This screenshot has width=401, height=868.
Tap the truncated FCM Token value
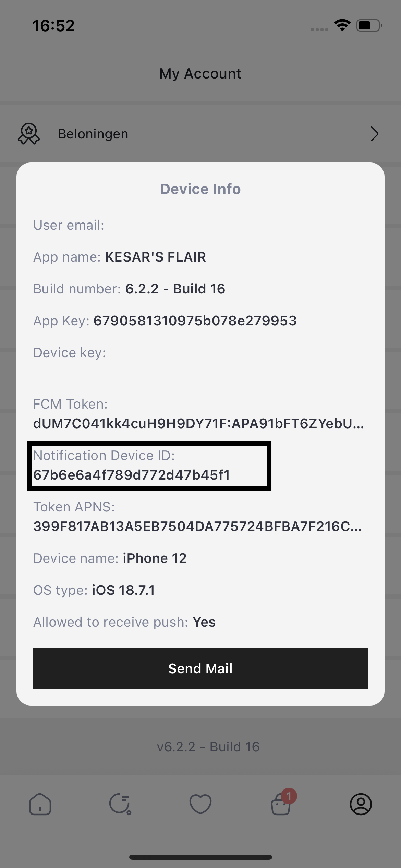coord(198,424)
